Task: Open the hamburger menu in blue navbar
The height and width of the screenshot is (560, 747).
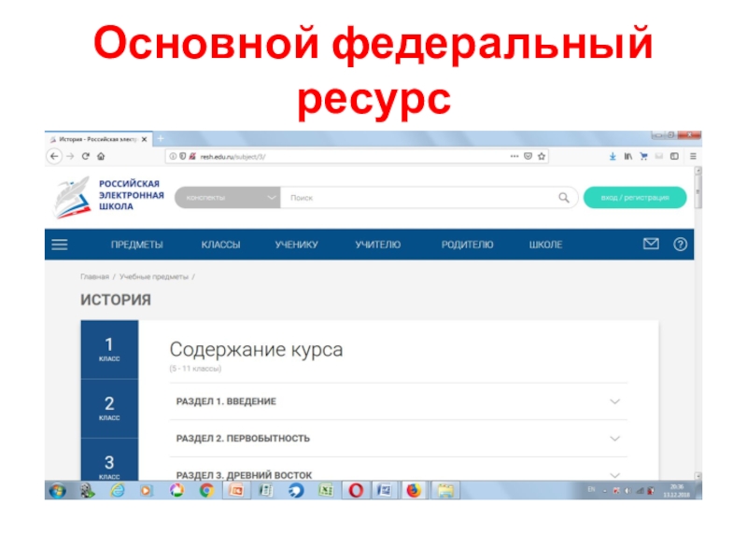Action: [60, 245]
